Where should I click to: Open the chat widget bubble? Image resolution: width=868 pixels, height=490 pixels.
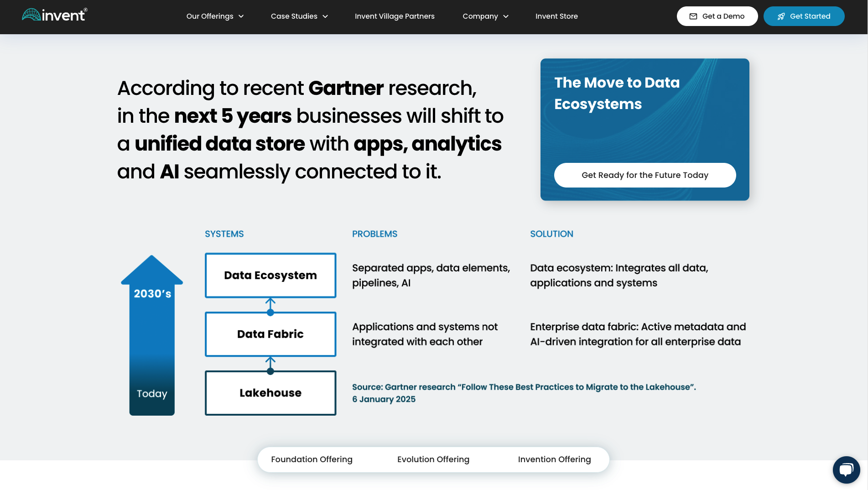coord(846,469)
